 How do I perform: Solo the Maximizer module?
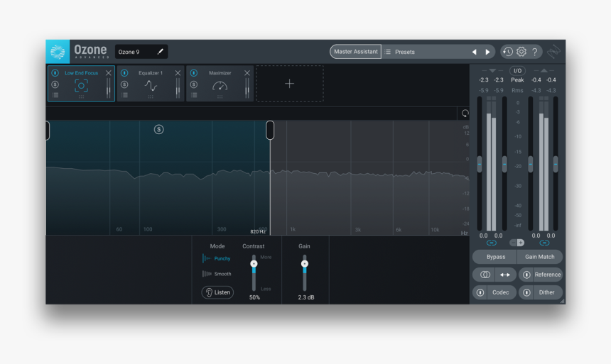pos(194,84)
